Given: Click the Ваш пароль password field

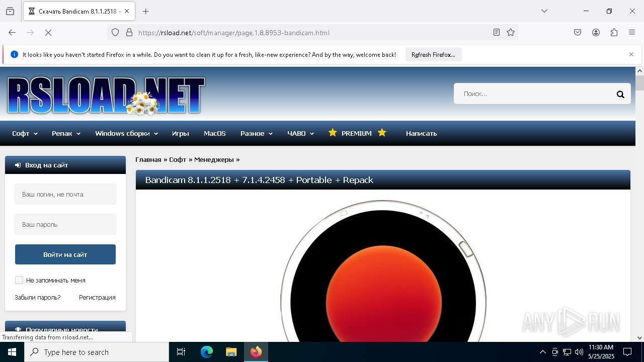Looking at the screenshot, I should (x=65, y=224).
